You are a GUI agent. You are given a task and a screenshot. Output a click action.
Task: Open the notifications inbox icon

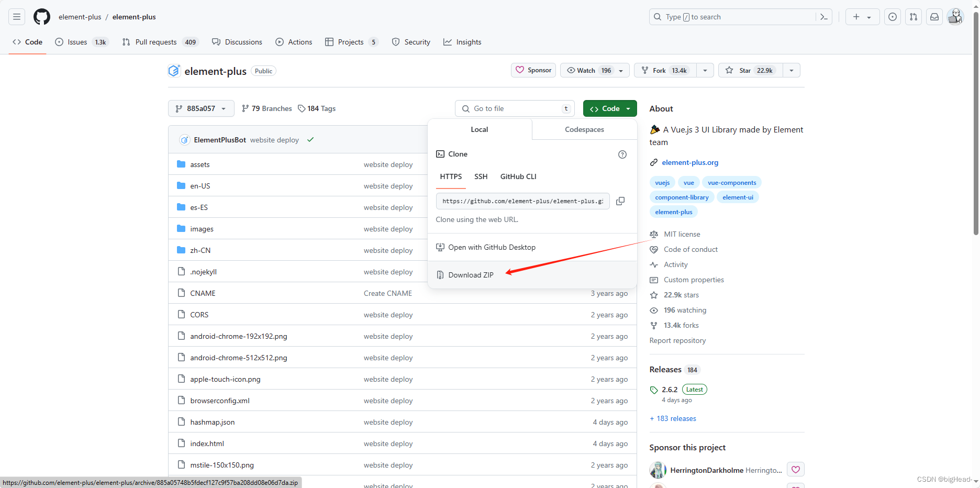pos(934,17)
